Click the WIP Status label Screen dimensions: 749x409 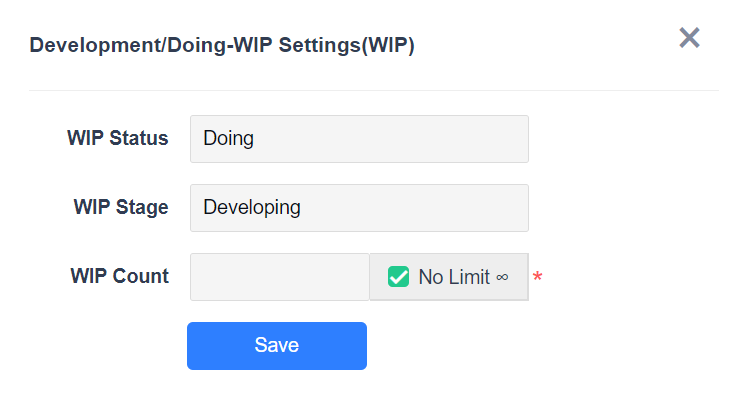(x=118, y=138)
